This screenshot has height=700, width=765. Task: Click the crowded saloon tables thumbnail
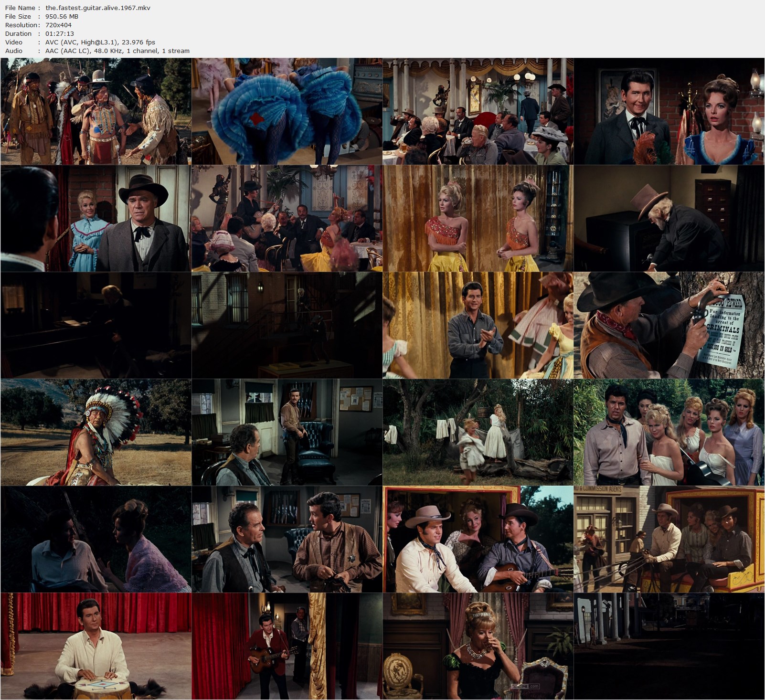pyautogui.click(x=478, y=111)
